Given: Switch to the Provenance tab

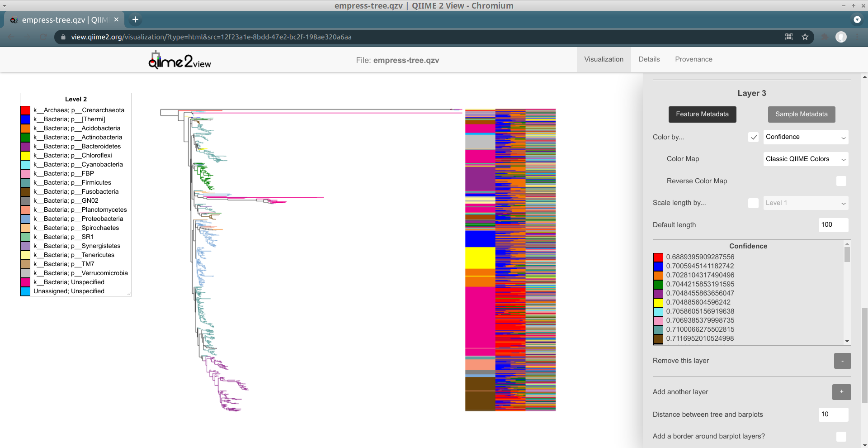Looking at the screenshot, I should click(693, 59).
